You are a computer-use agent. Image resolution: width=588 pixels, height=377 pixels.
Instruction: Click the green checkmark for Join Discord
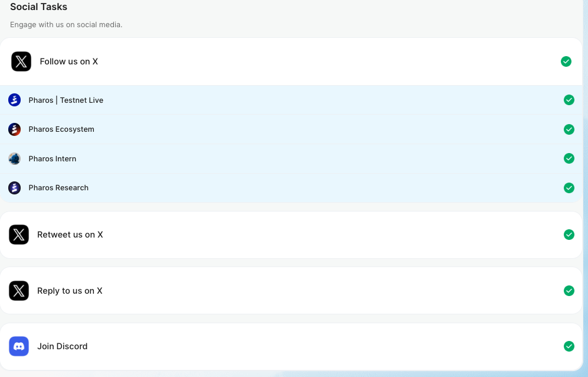[x=569, y=346]
